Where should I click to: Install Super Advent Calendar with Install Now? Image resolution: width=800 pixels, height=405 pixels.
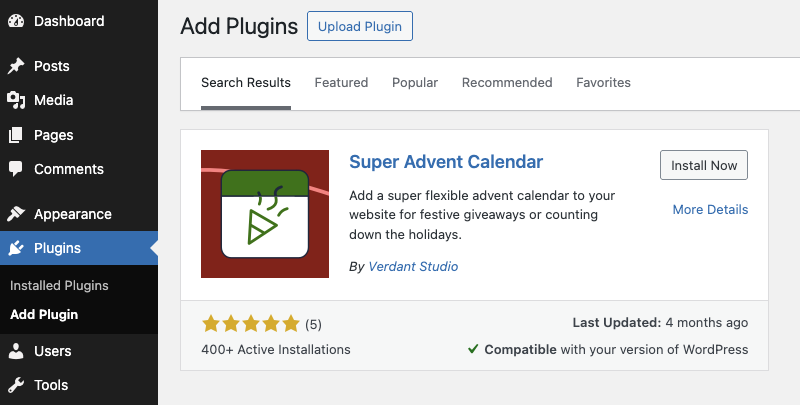point(704,165)
